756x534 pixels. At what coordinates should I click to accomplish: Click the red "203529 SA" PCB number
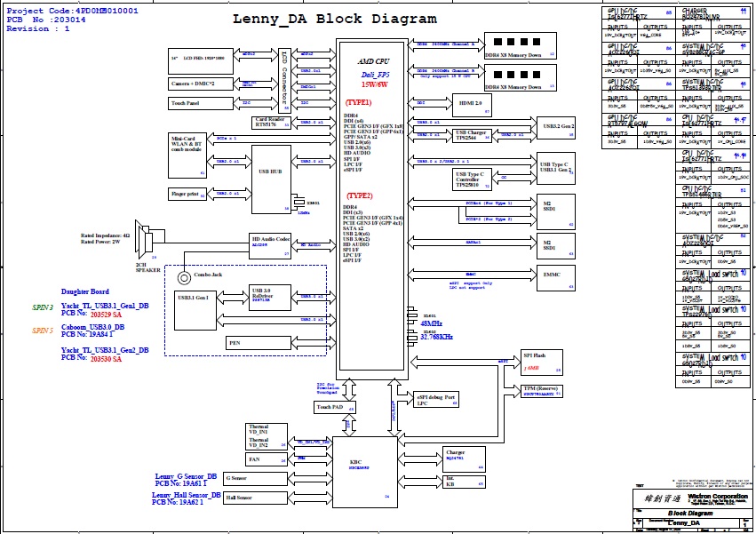pyautogui.click(x=106, y=315)
